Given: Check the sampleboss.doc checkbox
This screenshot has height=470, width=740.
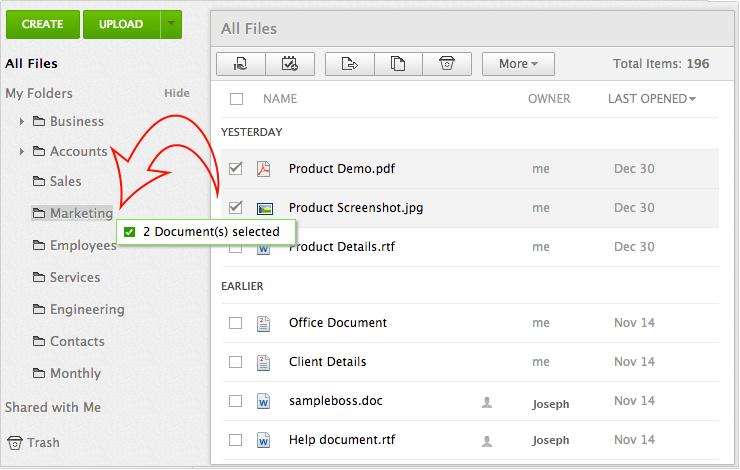Looking at the screenshot, I should coord(235,401).
